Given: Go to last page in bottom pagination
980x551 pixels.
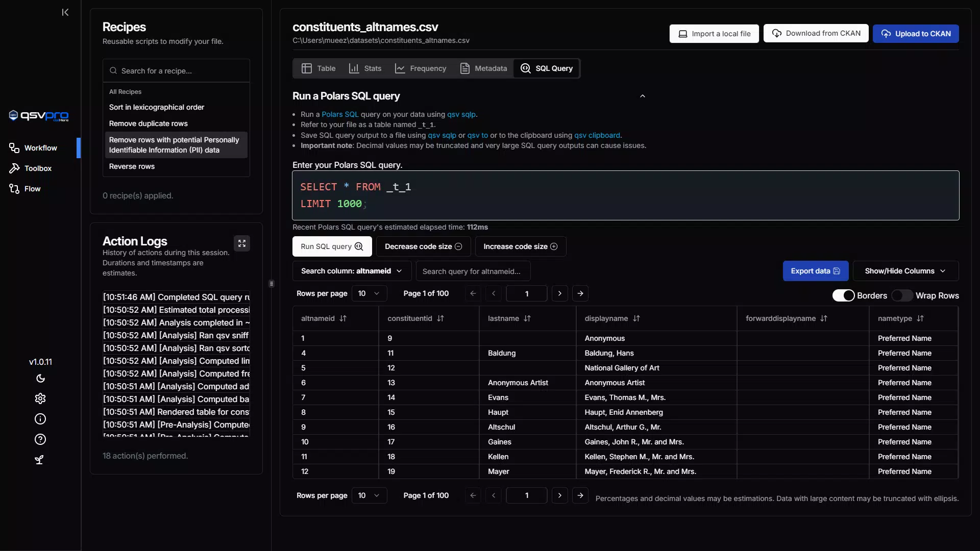Looking at the screenshot, I should 580,495.
